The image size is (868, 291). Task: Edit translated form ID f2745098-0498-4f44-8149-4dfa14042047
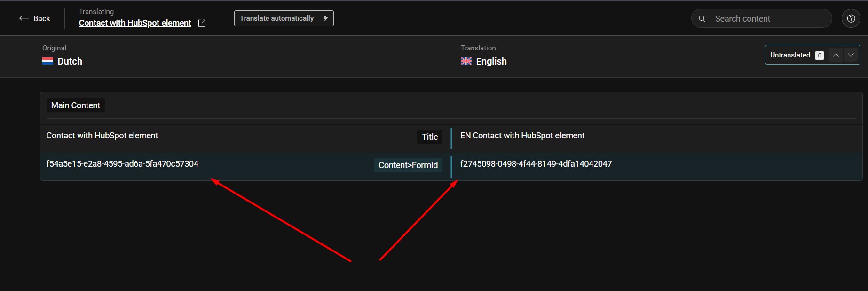pos(536,164)
